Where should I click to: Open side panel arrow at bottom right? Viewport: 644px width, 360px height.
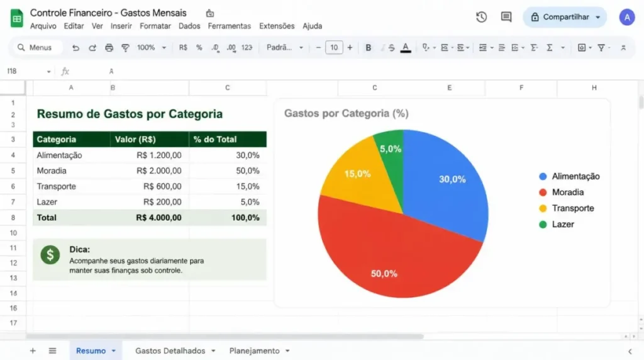pyautogui.click(x=630, y=351)
